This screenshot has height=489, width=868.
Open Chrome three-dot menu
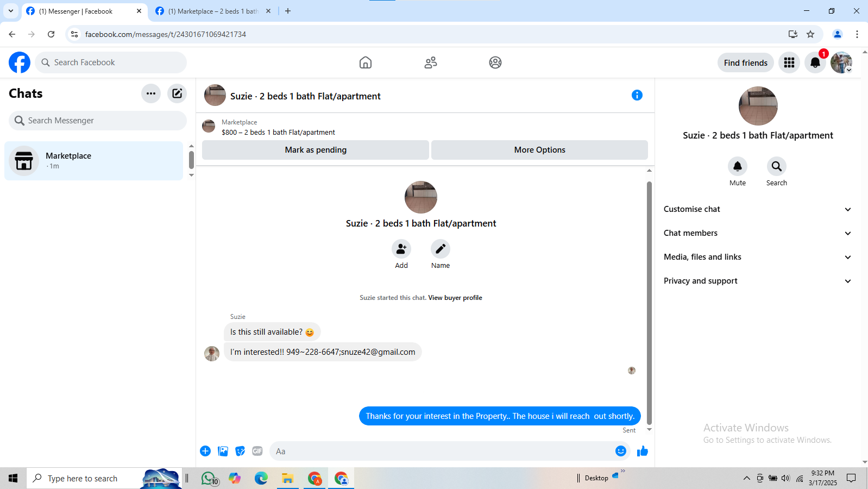pos(857,34)
